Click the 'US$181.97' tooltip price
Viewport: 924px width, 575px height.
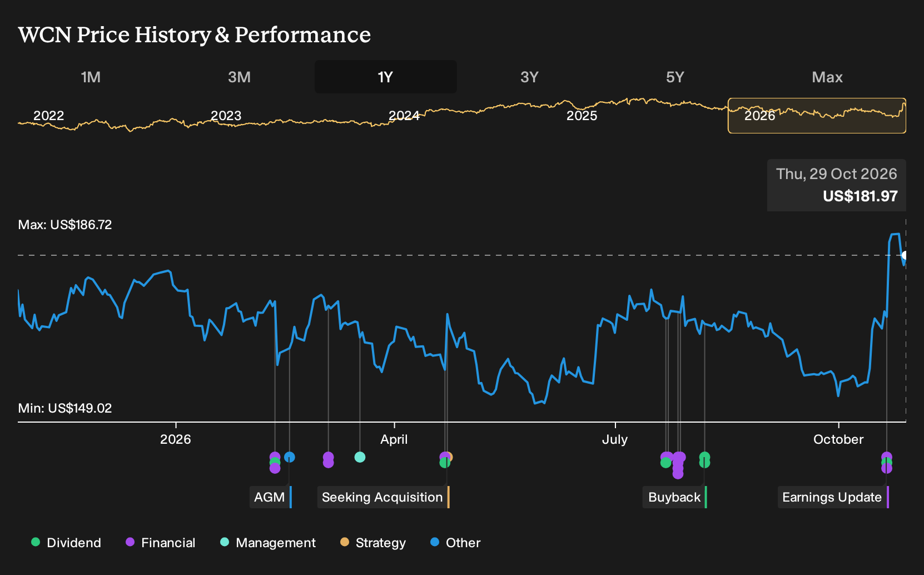860,196
